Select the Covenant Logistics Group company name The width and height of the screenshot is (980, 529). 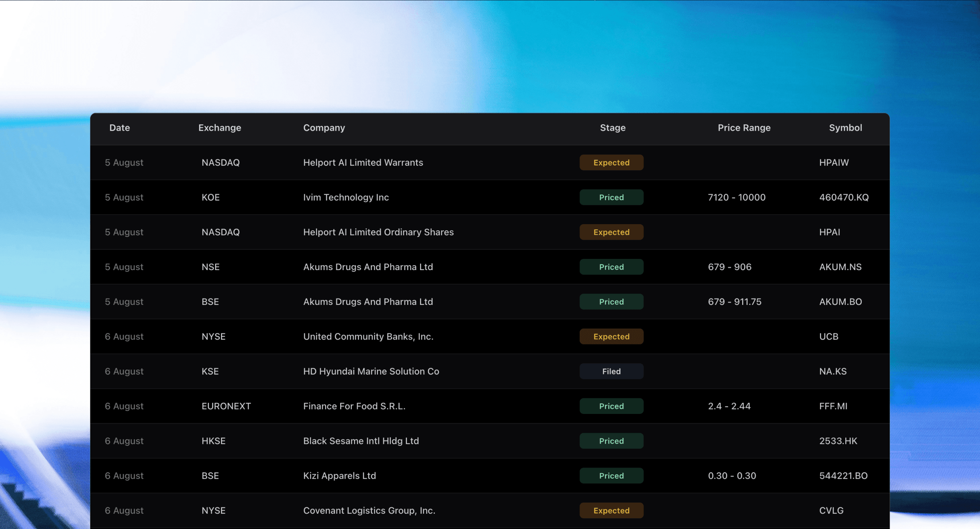point(369,510)
